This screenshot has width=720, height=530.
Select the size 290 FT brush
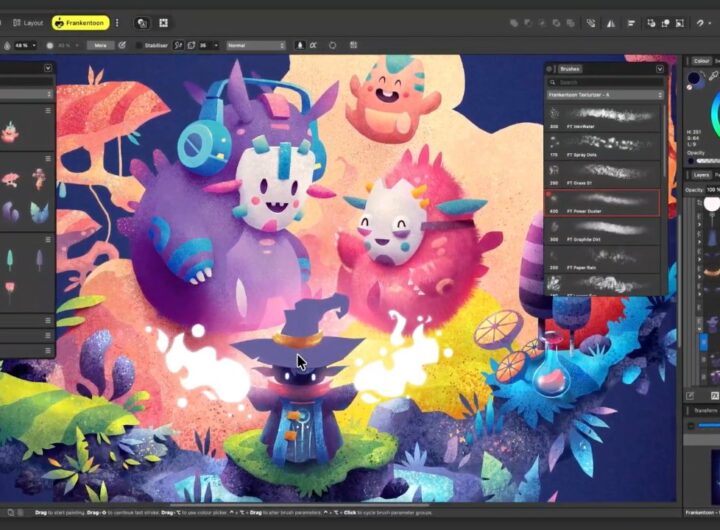click(x=602, y=174)
